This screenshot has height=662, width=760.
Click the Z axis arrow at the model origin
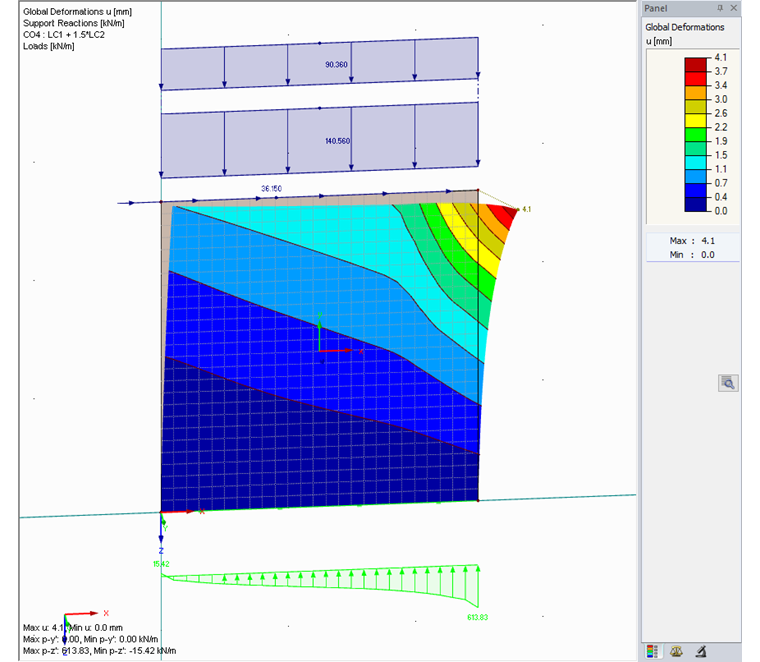(x=161, y=531)
